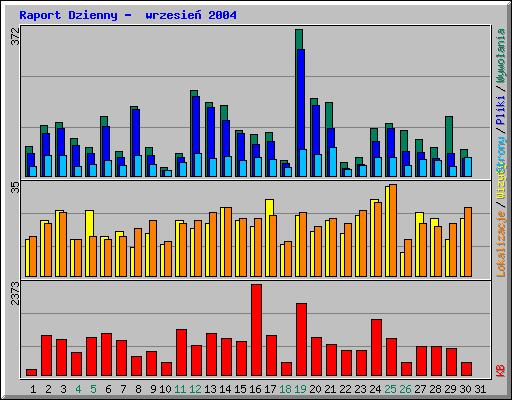Click the red KB bar for day 11
This screenshot has width=512, height=400.
coord(181,353)
